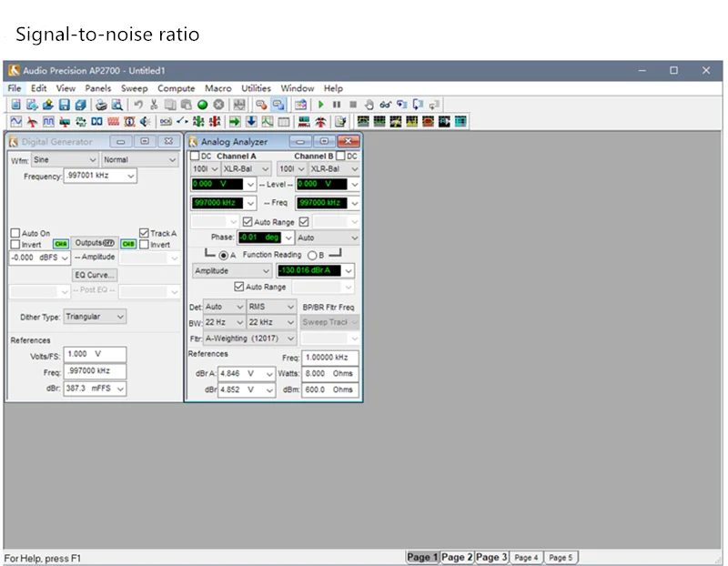Toggle the CHB output button
Image resolution: width=728 pixels, height=566 pixels.
[x=128, y=244]
